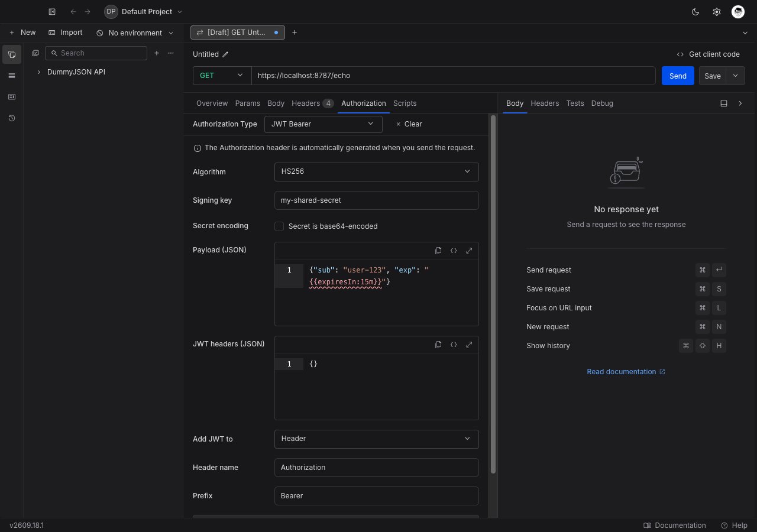Open the Authorization Type JWT Bearer dropdown
Image resolution: width=757 pixels, height=532 pixels.
coord(323,124)
